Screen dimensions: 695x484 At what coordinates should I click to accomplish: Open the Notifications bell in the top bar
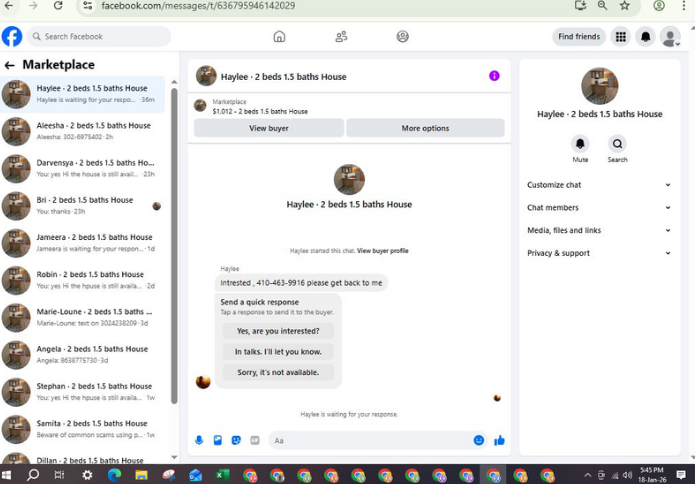[646, 37]
